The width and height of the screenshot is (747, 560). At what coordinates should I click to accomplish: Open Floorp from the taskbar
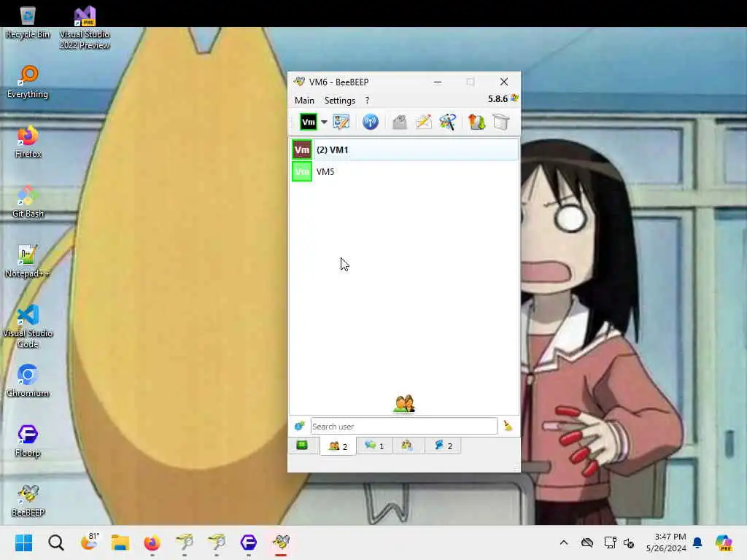pyautogui.click(x=249, y=542)
